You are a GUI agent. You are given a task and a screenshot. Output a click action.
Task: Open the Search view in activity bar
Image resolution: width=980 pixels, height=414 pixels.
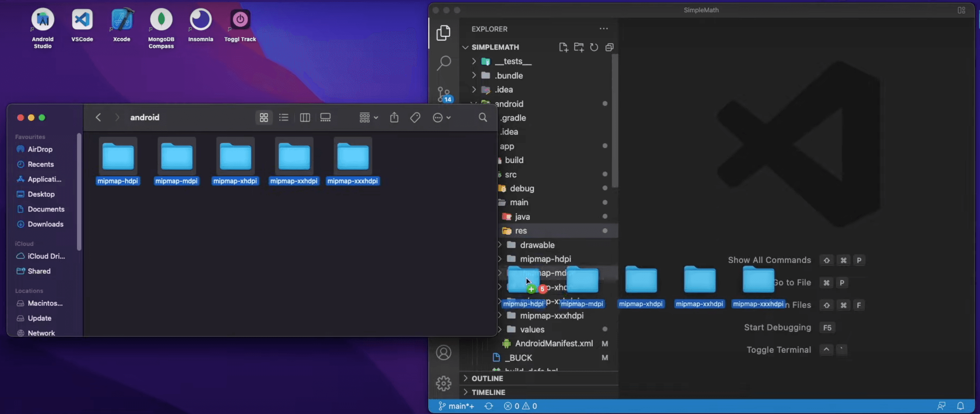[444, 63]
